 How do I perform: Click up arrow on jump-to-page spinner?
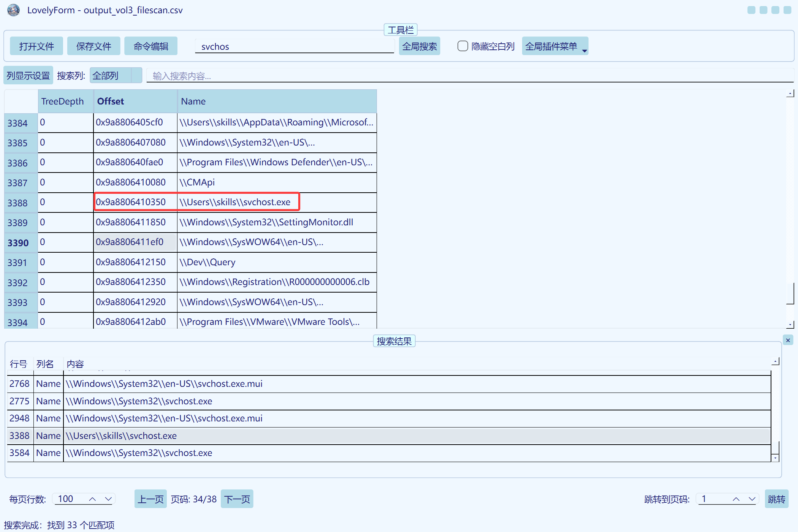(736, 499)
